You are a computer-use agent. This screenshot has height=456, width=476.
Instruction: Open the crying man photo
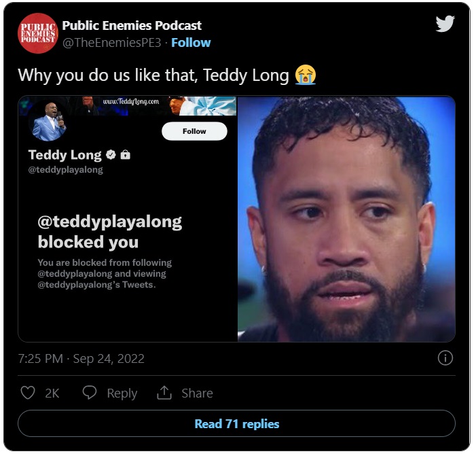point(346,219)
